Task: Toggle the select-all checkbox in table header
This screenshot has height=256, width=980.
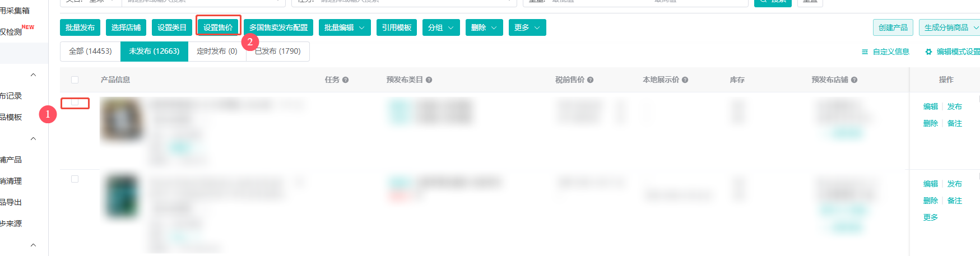Action: pos(75,80)
